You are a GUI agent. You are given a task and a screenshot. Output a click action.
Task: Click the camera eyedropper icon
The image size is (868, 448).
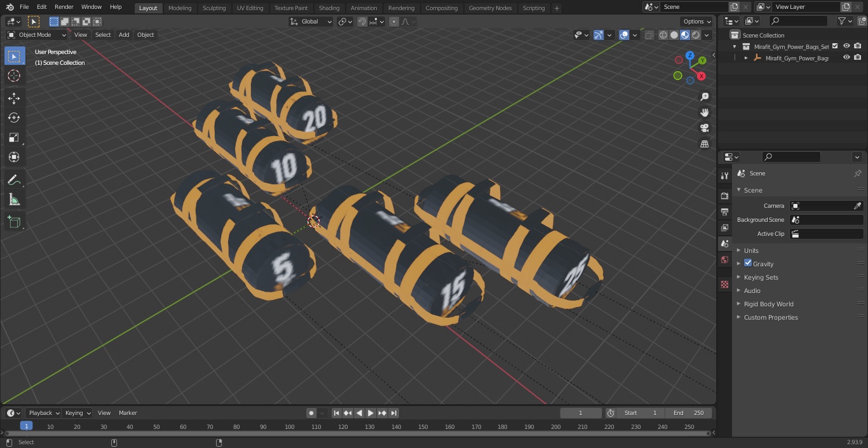[x=857, y=206]
